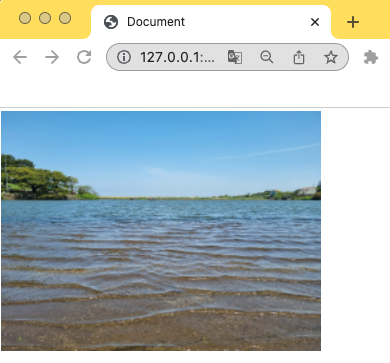Select the Document tab

click(x=211, y=22)
